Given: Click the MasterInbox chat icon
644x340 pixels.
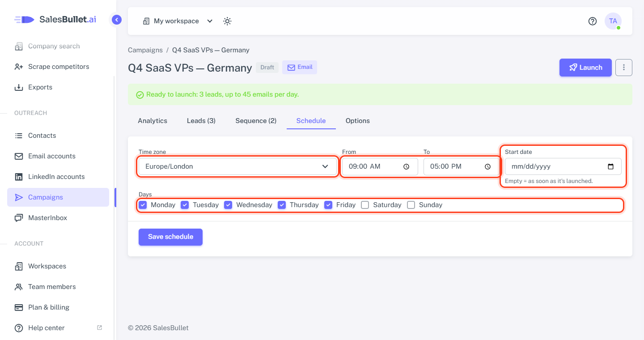Looking at the screenshot, I should 19,218.
